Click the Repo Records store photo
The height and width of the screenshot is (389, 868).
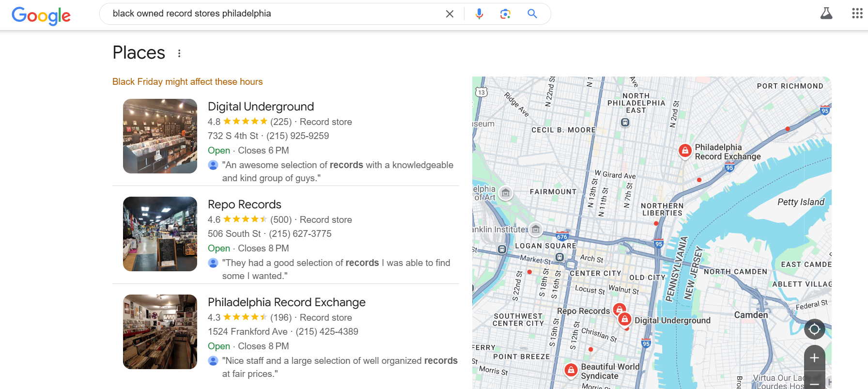coord(160,234)
